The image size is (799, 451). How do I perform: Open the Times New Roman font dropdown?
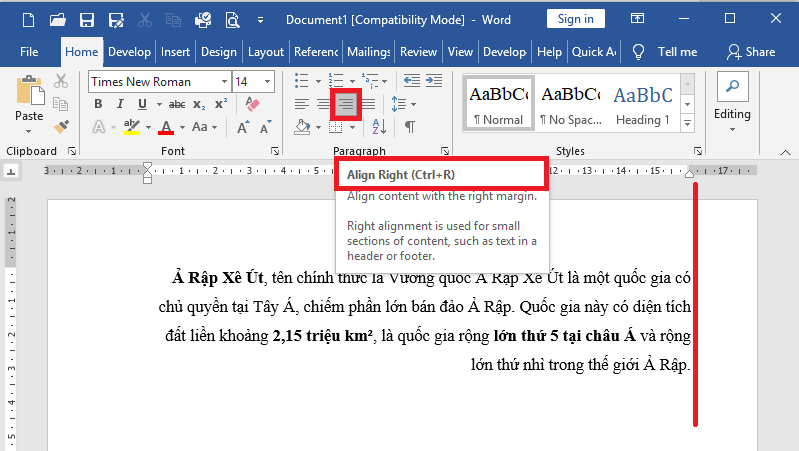point(224,81)
